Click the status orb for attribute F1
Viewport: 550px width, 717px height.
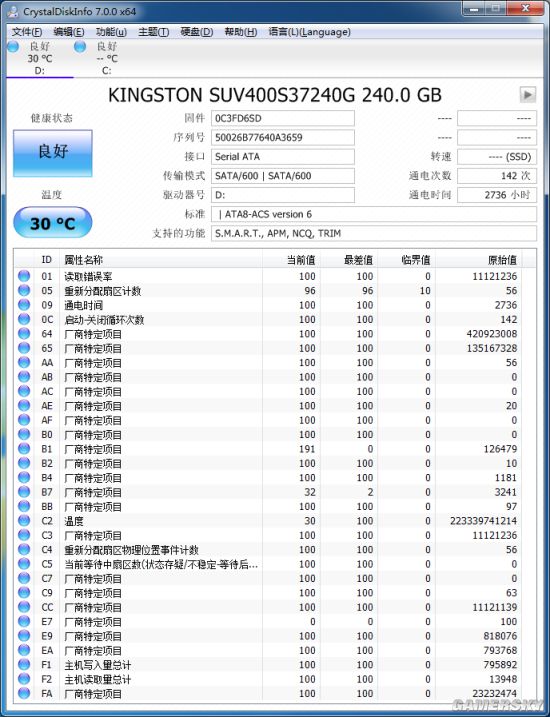24,664
